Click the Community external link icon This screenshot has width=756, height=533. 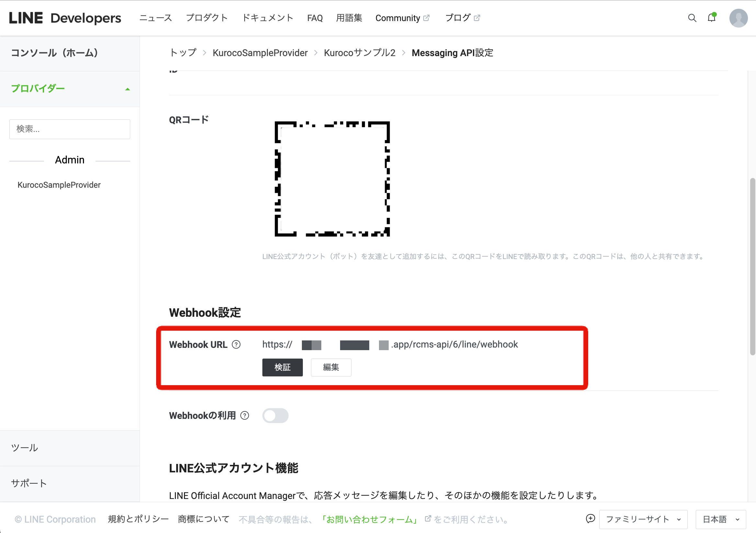click(x=426, y=18)
